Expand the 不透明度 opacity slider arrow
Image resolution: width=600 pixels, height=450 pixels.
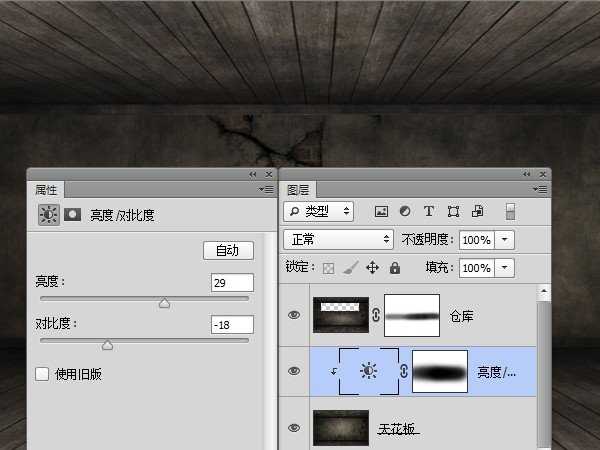click(505, 240)
